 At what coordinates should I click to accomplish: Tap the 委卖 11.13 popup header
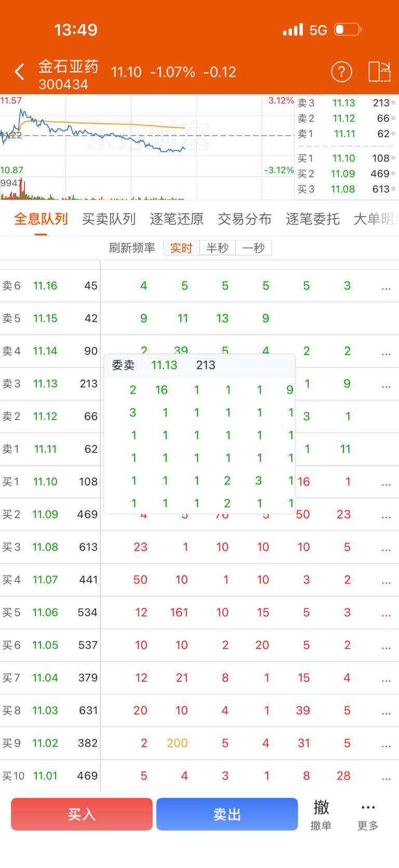pyautogui.click(x=199, y=366)
